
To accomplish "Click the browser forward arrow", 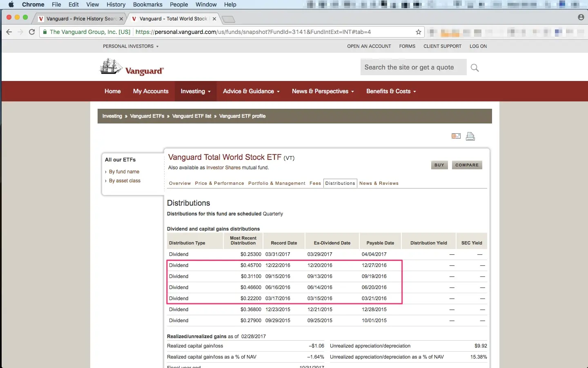I will (20, 32).
